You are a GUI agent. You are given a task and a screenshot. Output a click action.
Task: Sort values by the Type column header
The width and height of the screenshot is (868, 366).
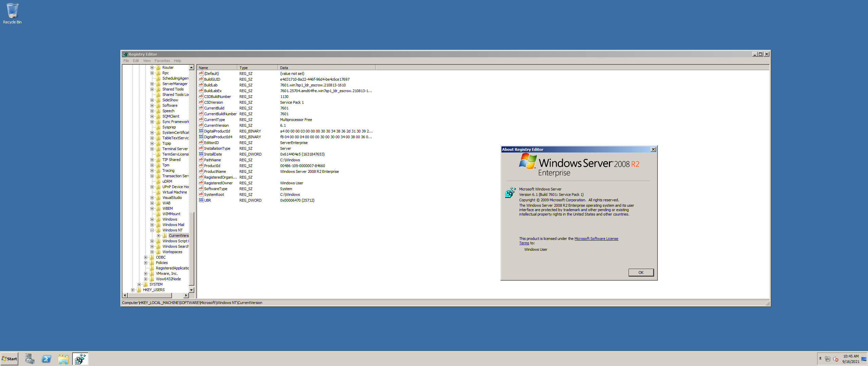tap(258, 68)
